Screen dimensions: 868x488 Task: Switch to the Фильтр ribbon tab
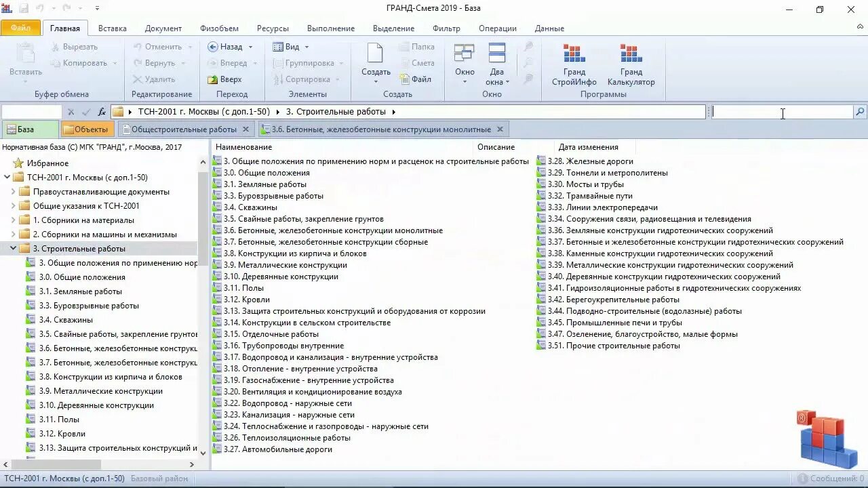pos(446,28)
